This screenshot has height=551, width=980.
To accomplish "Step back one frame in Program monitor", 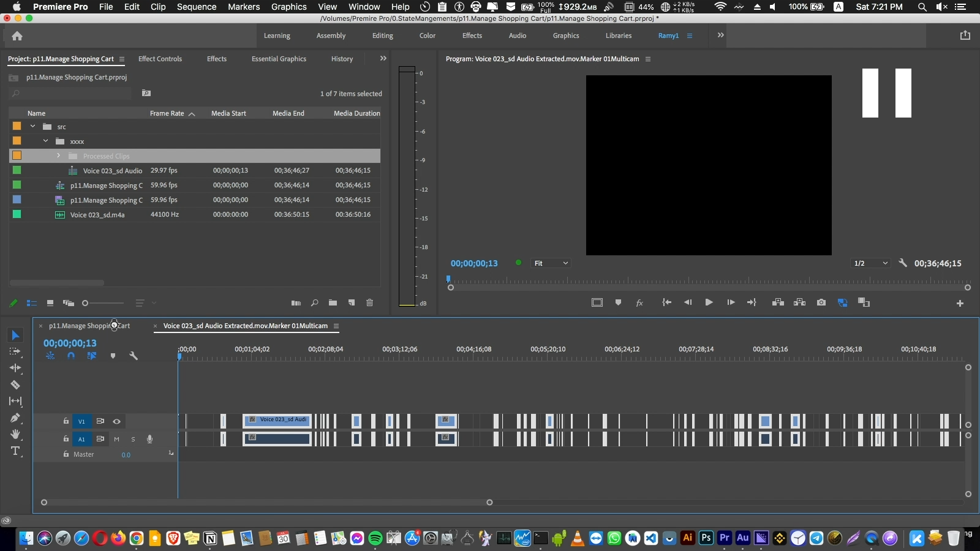I will (688, 302).
